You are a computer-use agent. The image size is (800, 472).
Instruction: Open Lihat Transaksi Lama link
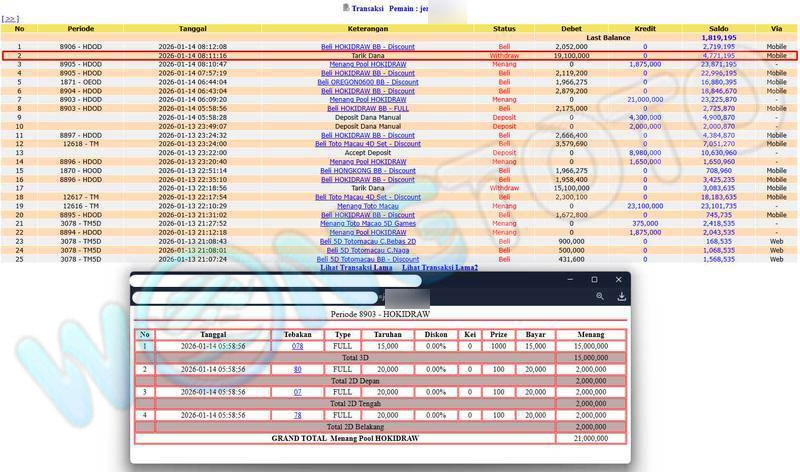[x=354, y=268]
